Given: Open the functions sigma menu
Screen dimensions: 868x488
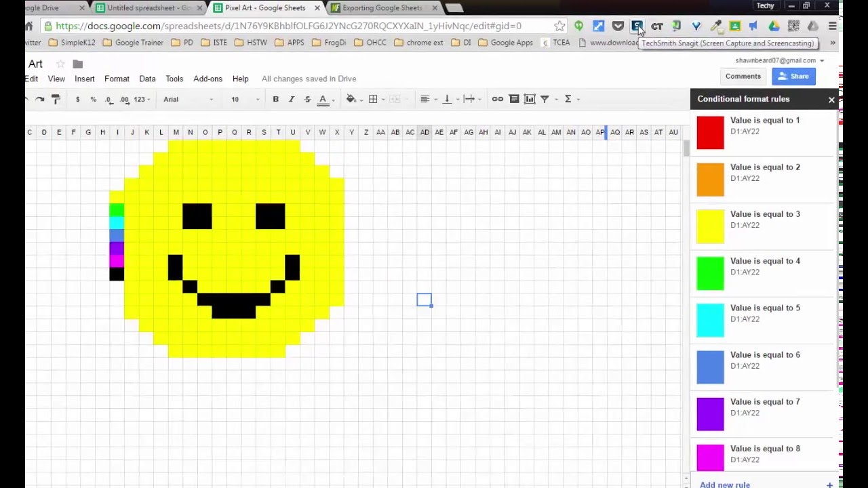Looking at the screenshot, I should point(568,100).
